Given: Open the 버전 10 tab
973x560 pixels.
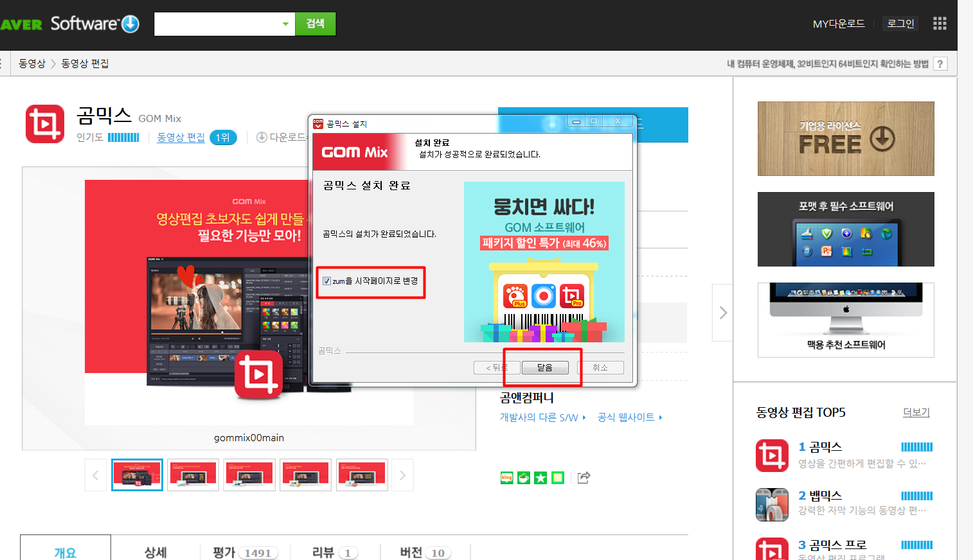Looking at the screenshot, I should (425, 552).
